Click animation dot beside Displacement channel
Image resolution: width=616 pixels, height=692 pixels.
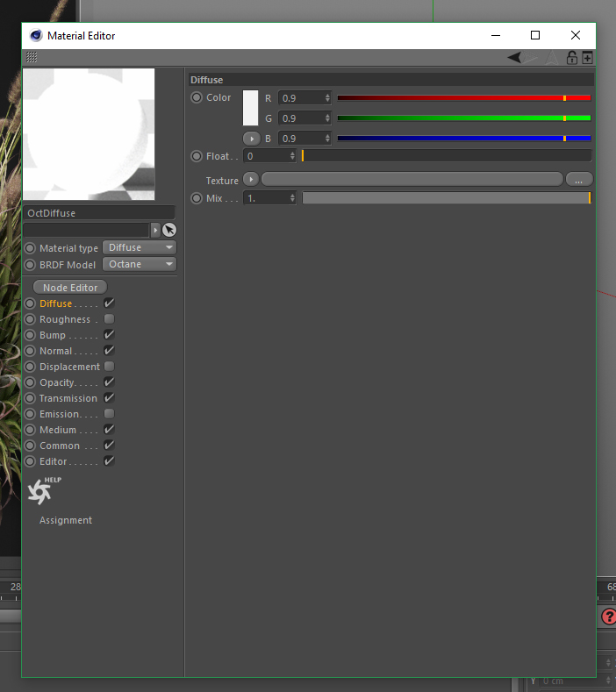click(30, 367)
